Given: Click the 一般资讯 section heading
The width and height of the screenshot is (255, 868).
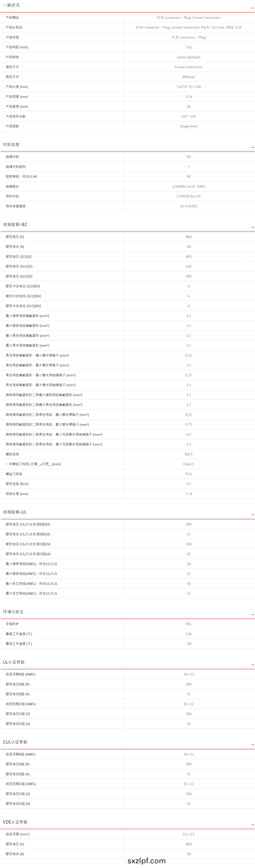Looking at the screenshot, I should (x=11, y=5).
